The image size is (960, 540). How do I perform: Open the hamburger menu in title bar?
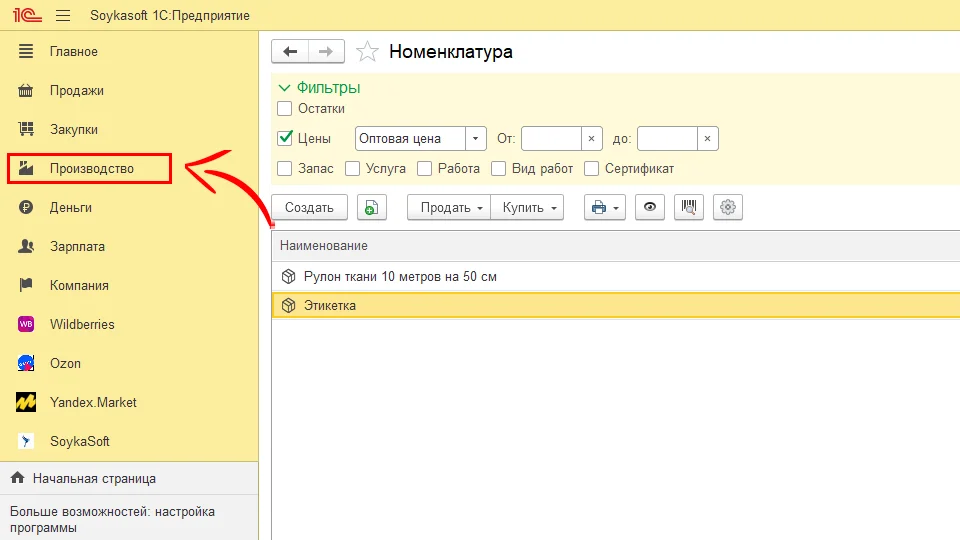[x=63, y=15]
